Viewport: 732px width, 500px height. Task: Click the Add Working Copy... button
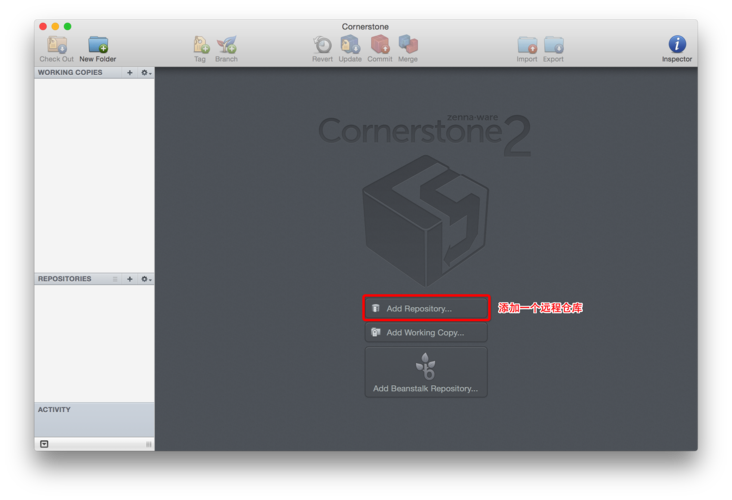[x=426, y=333]
